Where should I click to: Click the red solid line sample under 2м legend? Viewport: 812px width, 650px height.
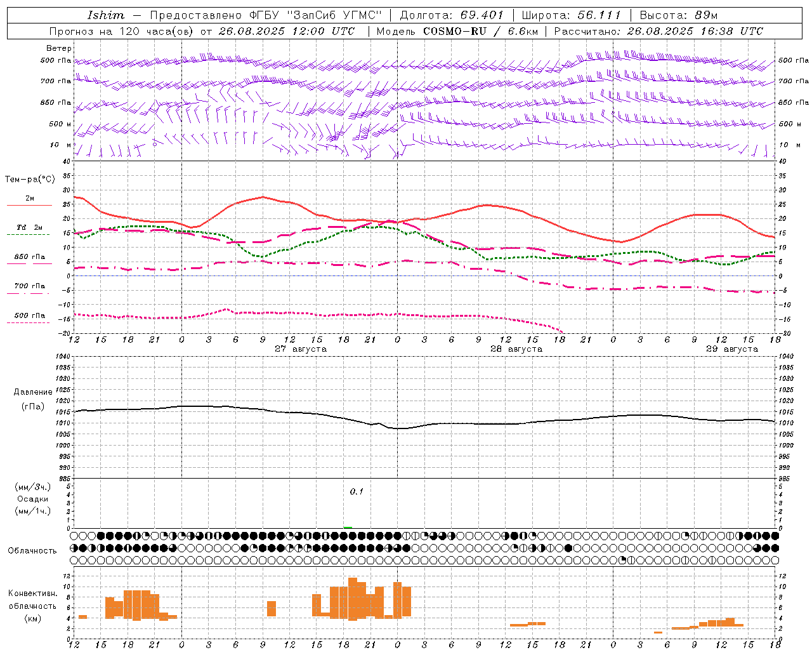[x=29, y=205]
